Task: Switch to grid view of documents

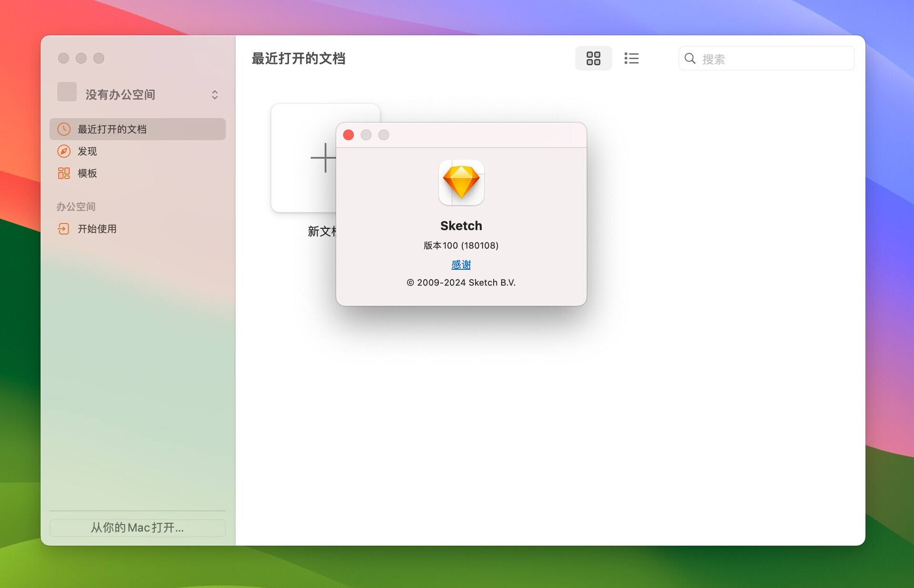Action: (x=593, y=59)
